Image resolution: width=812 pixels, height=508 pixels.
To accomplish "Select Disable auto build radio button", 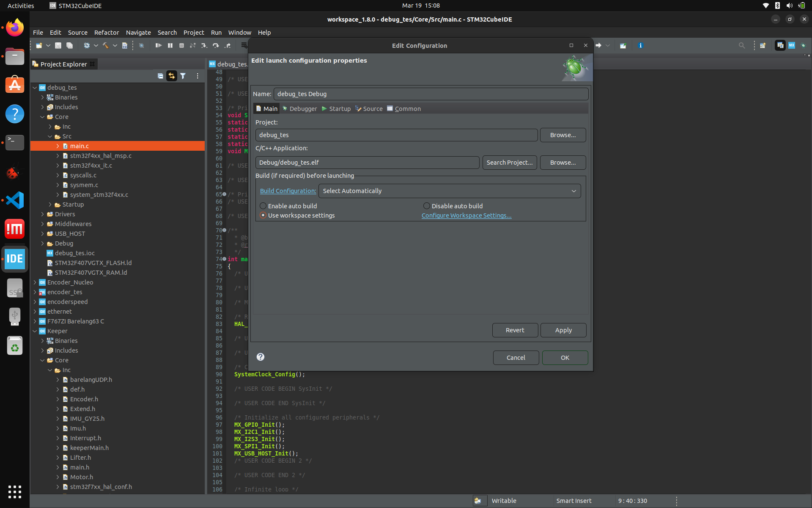I will pyautogui.click(x=427, y=206).
